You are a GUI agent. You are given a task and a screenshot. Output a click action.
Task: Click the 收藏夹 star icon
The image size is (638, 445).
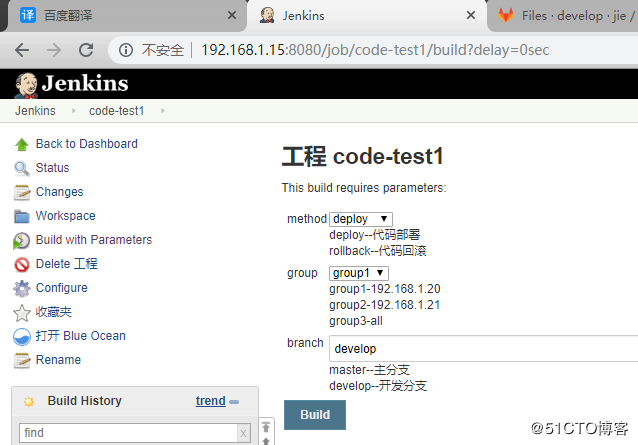click(22, 312)
